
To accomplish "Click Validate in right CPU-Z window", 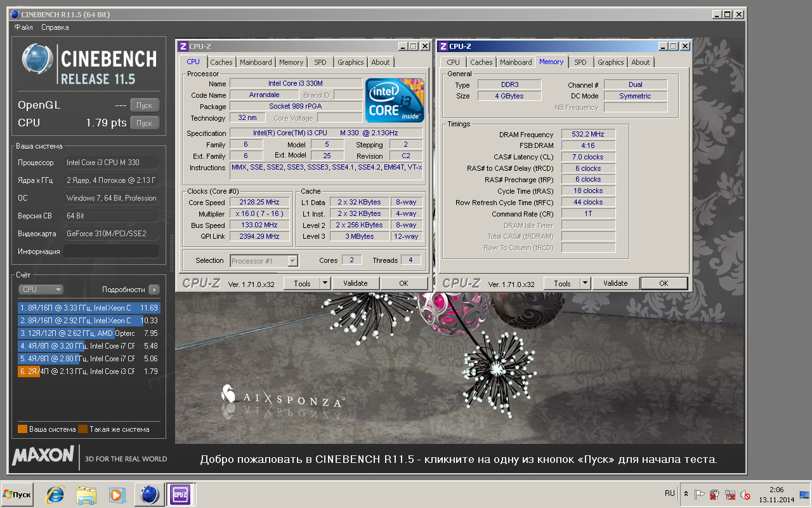I will (615, 283).
